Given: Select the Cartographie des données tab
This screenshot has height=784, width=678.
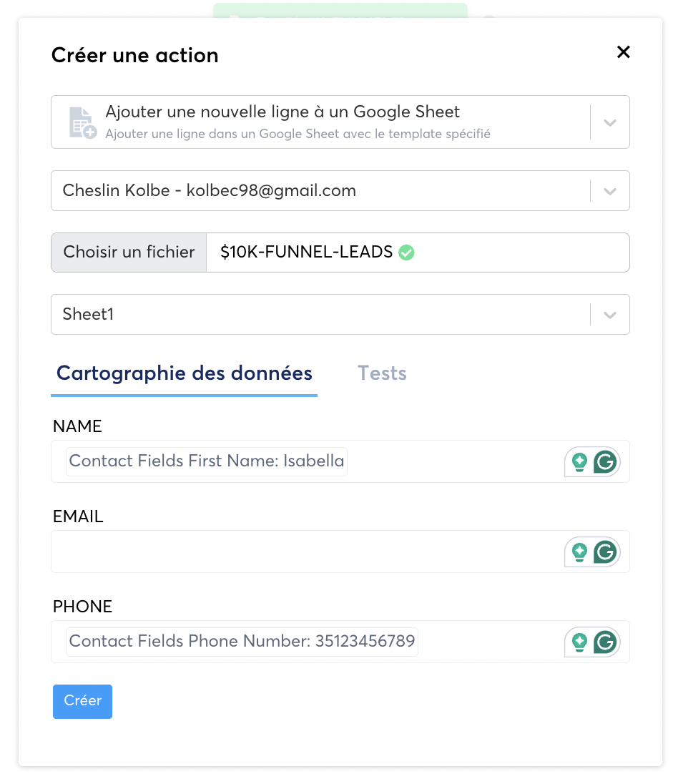Looking at the screenshot, I should [x=185, y=373].
